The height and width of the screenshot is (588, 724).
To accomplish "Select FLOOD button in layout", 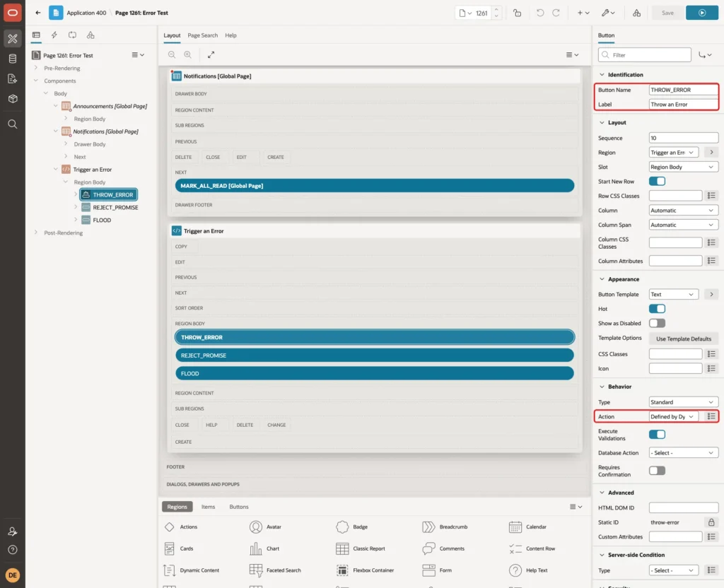I will (375, 373).
